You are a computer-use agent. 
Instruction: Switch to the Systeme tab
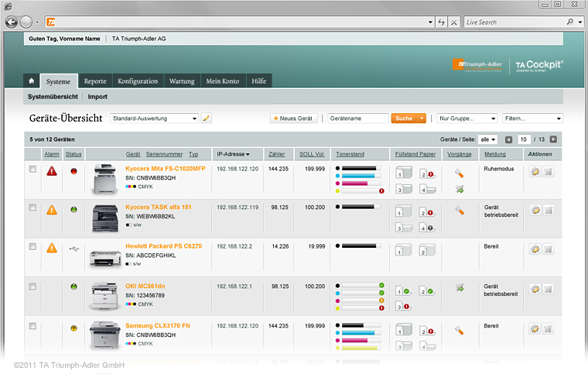(x=59, y=81)
